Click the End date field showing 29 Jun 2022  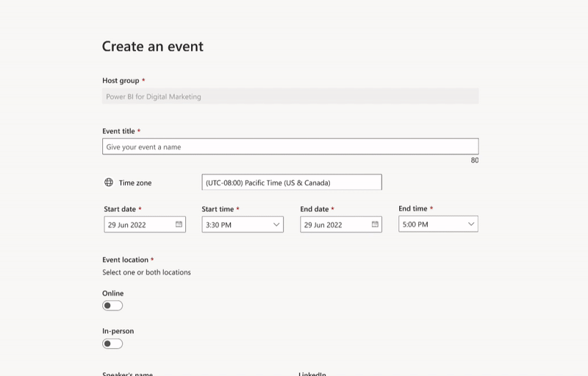tap(341, 224)
